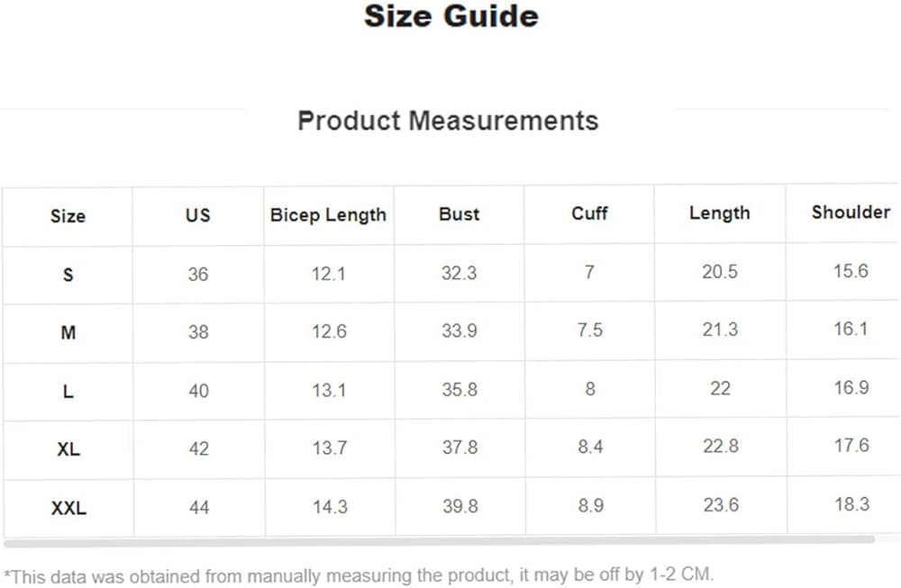Click the Size column header
The height and width of the screenshot is (588, 901).
[x=68, y=216]
